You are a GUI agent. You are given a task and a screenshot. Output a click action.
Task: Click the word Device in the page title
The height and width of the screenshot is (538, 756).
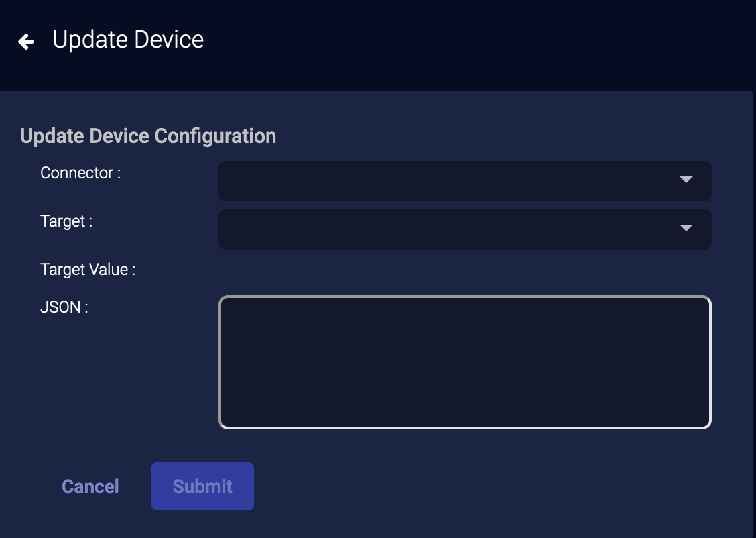(169, 40)
